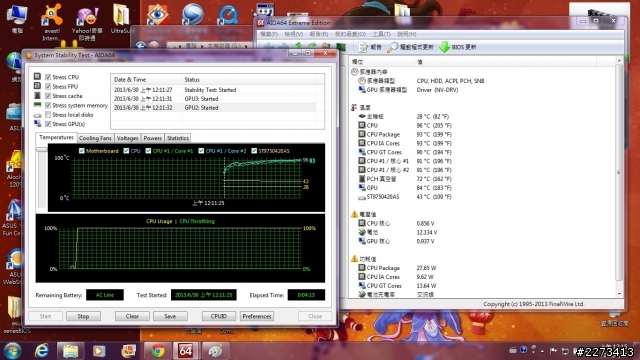The width and height of the screenshot is (640, 360).
Task: Click the CPU GT Cores temperature row icon
Action: point(362,152)
